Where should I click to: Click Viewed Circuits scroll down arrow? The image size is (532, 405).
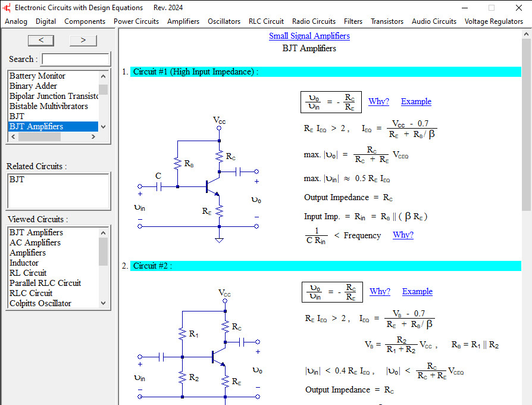coord(104,303)
